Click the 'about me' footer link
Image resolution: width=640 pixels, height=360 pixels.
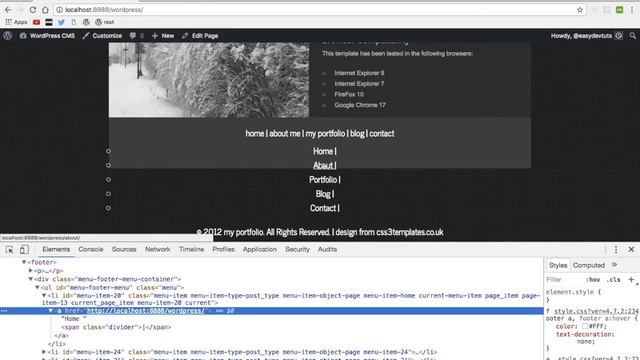click(284, 133)
